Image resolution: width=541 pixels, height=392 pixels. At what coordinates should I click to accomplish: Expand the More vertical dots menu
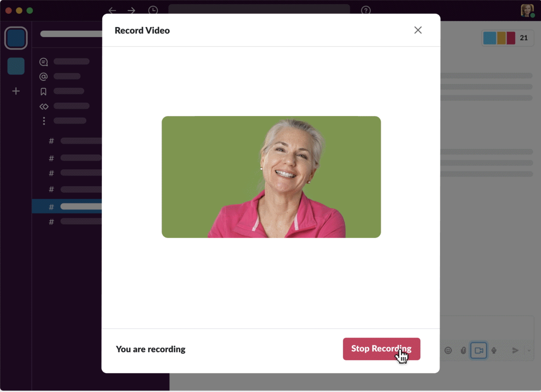pos(44,121)
